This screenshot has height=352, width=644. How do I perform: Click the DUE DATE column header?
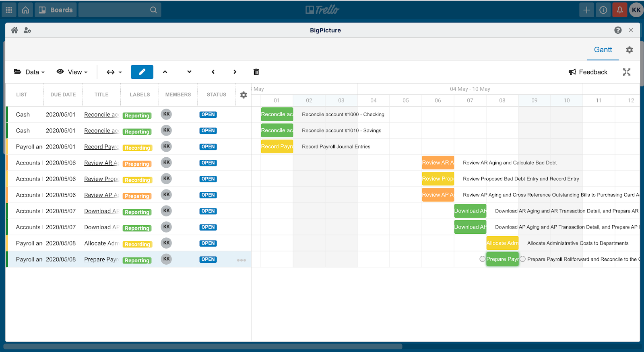pos(63,95)
